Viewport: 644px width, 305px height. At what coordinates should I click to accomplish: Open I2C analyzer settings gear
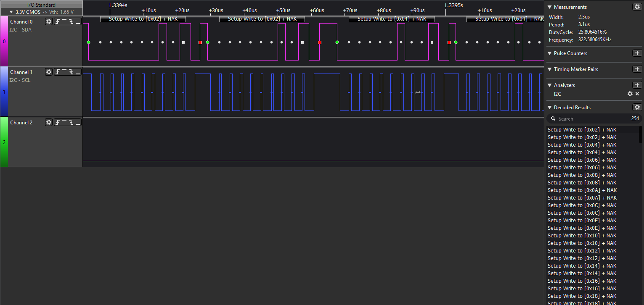coord(630,94)
